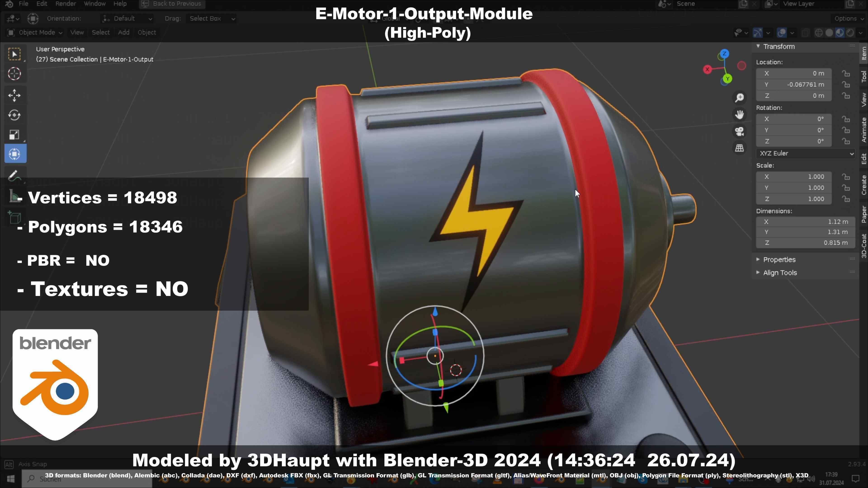
Task: Open the Blender logo app menu
Action: pyautogui.click(x=9, y=4)
